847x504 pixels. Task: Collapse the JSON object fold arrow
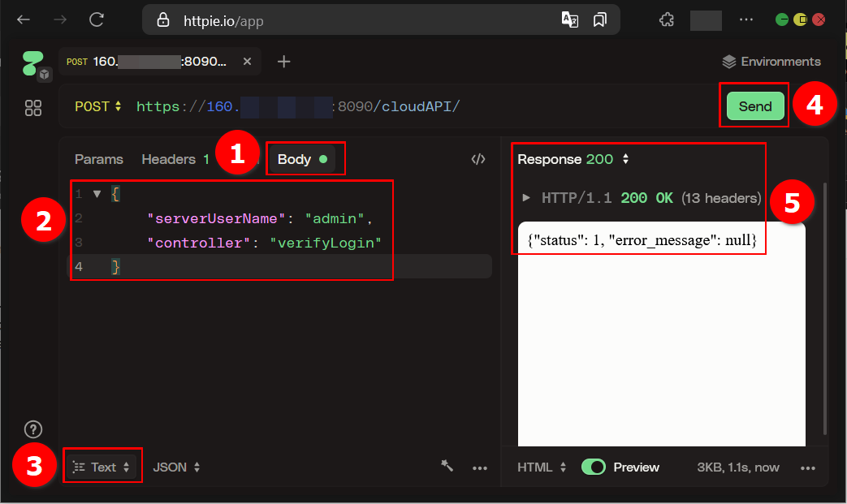[97, 194]
